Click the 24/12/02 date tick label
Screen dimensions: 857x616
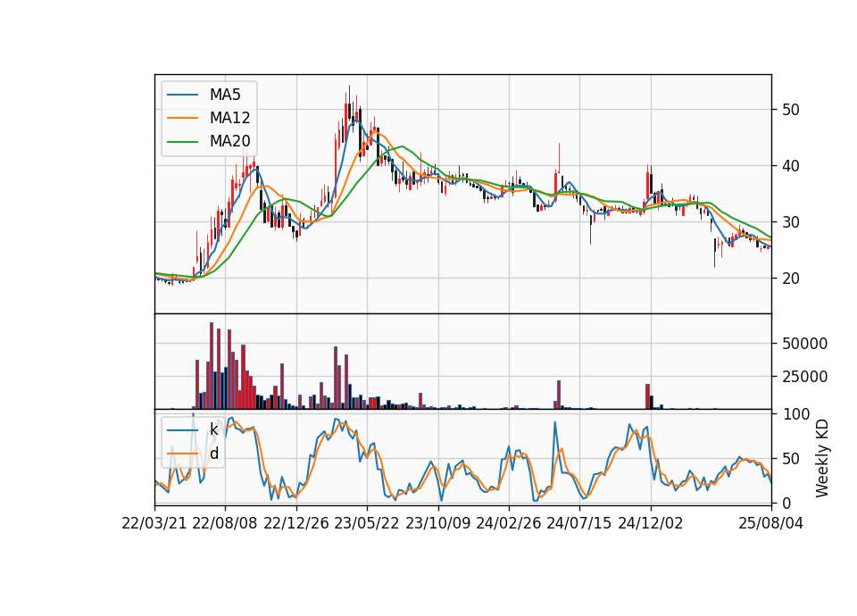point(651,523)
